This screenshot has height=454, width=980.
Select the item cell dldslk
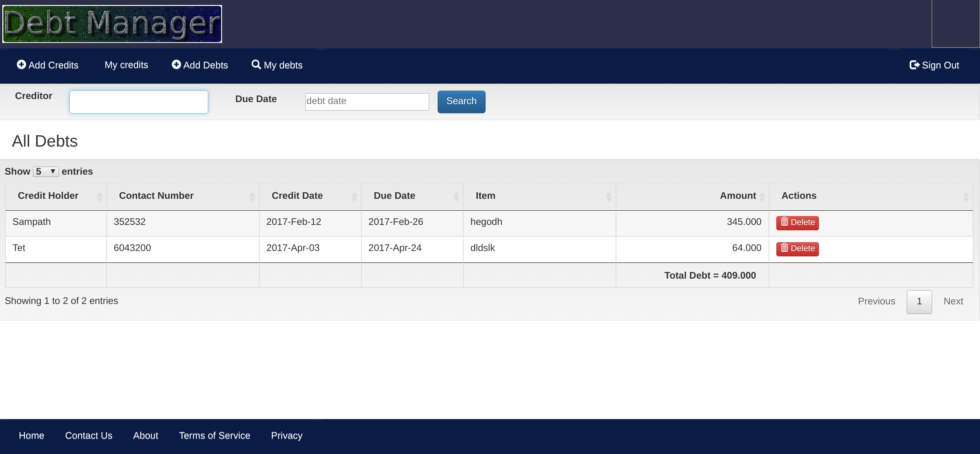[540, 249]
